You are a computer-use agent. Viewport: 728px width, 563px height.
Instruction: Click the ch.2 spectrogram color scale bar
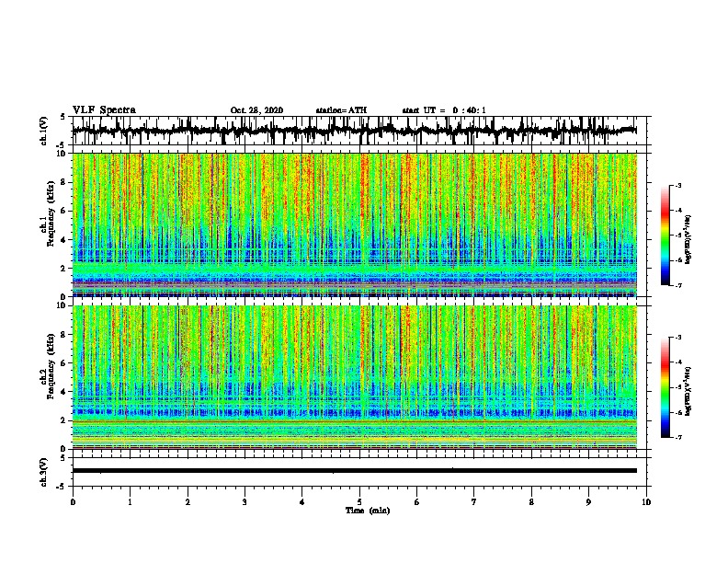click(x=665, y=387)
